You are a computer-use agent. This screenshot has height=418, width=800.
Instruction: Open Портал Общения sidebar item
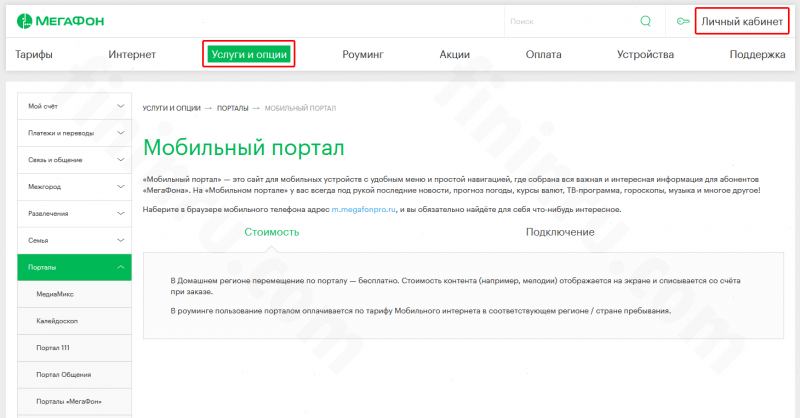[x=74, y=375]
